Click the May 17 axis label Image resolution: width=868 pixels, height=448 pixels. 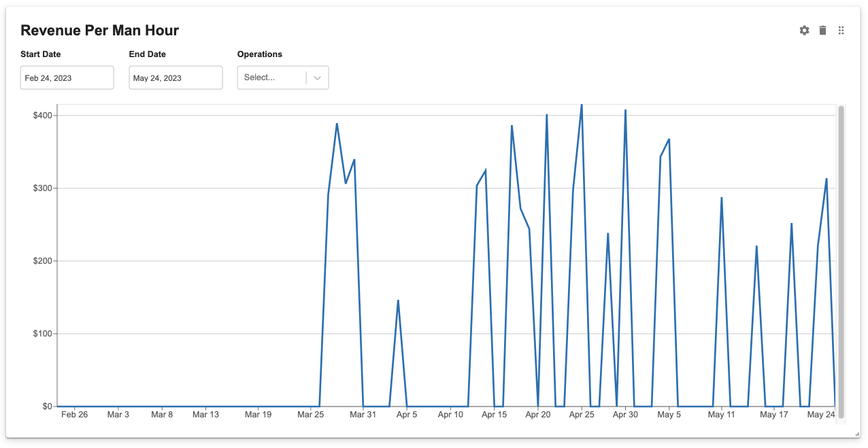click(773, 415)
